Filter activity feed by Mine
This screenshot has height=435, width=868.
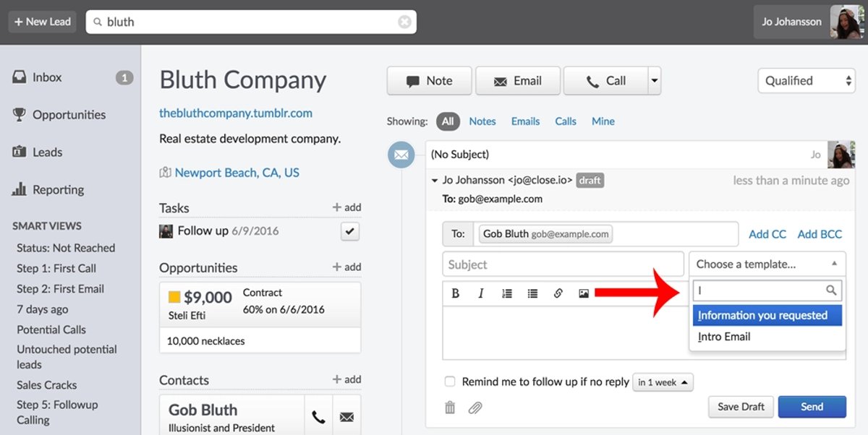click(x=603, y=121)
